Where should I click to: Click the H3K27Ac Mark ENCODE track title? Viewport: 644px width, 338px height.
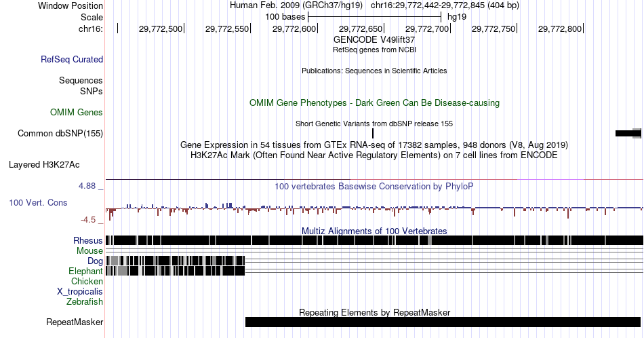pyautogui.click(x=374, y=155)
